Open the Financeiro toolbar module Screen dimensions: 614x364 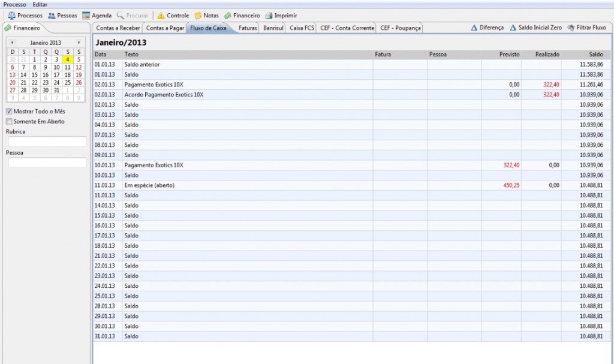coord(228,16)
